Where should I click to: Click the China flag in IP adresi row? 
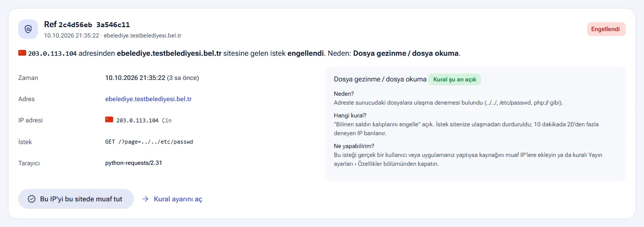pos(109,119)
